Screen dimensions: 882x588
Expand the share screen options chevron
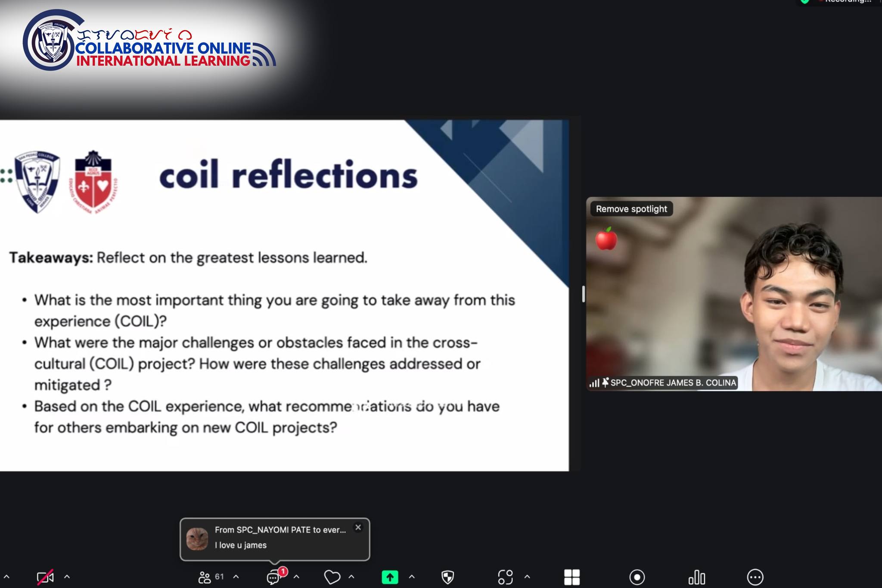coord(412,577)
